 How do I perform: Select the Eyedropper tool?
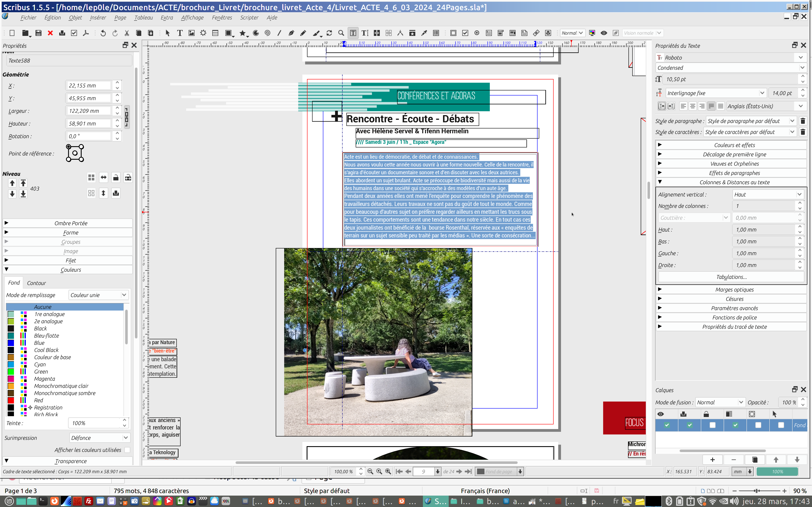424,33
